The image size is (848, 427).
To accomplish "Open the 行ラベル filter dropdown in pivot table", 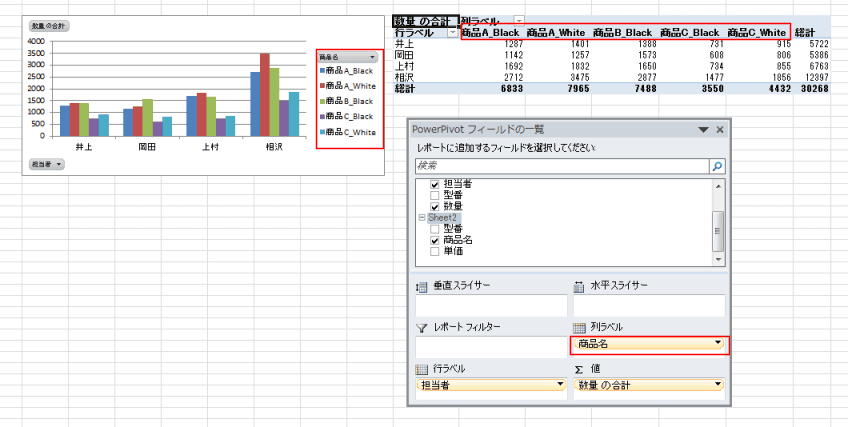I will (453, 33).
